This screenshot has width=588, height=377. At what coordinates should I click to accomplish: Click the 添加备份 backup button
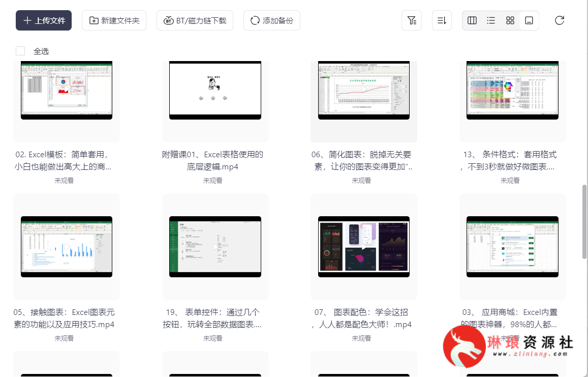point(272,20)
